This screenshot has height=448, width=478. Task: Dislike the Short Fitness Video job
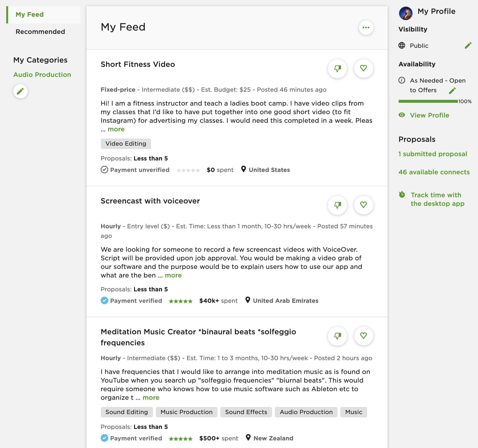[337, 69]
